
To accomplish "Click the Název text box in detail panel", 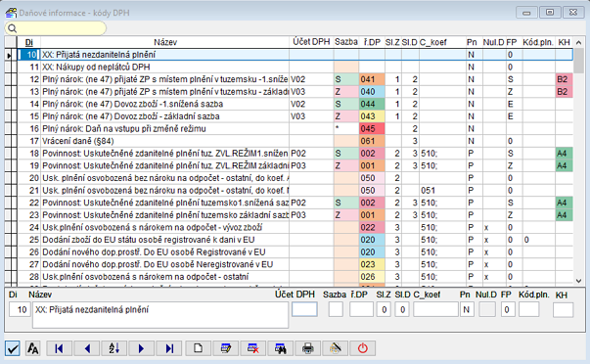I will (160, 315).
